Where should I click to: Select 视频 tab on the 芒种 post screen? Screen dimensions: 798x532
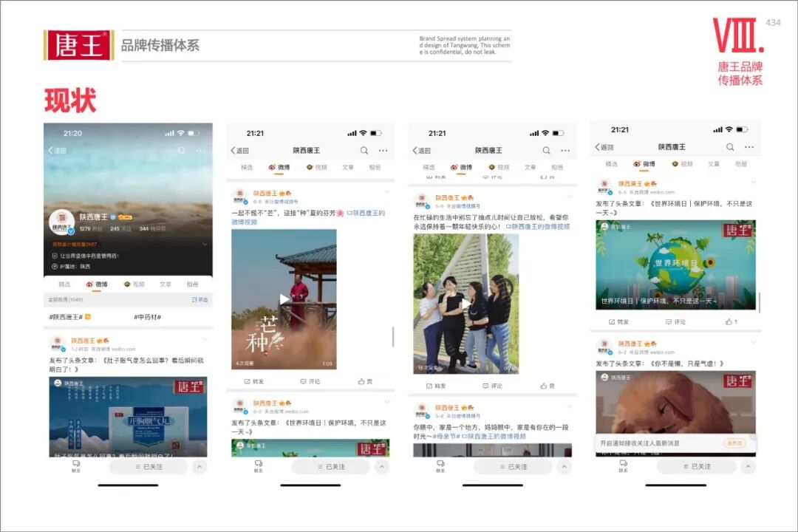click(x=316, y=168)
